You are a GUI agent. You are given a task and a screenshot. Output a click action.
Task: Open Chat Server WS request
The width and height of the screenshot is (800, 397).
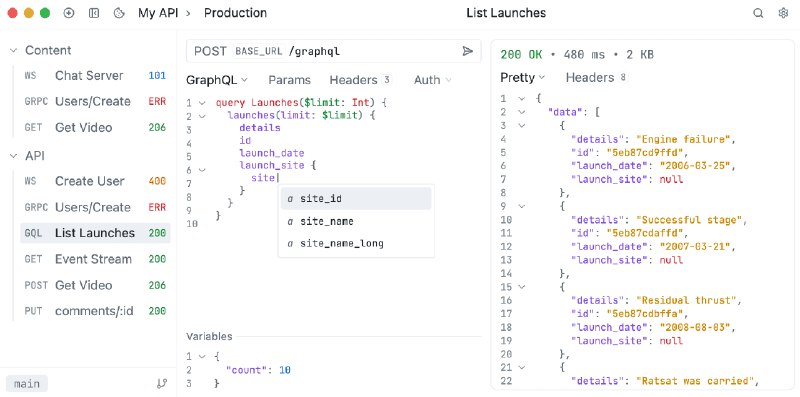pos(95,76)
